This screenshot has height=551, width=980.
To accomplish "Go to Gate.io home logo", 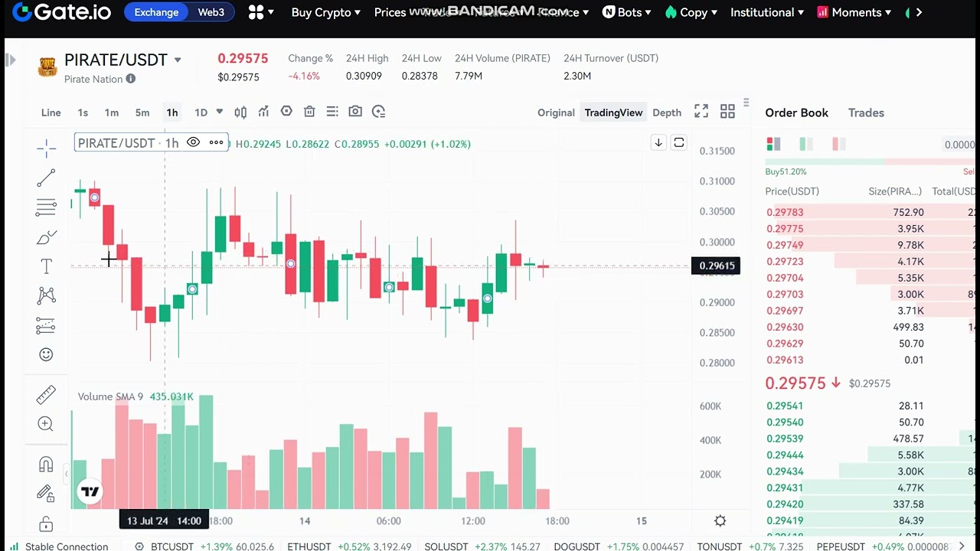I will click(62, 12).
